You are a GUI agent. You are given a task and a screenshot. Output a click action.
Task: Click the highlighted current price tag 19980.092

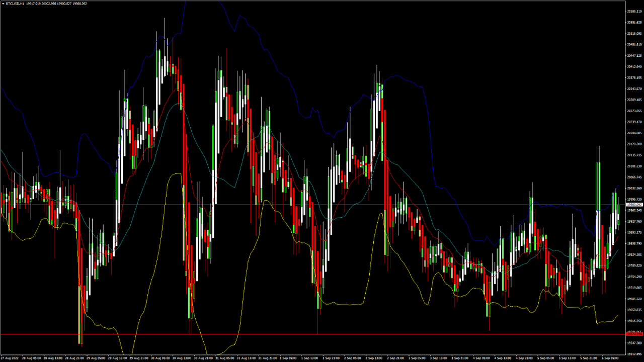(x=634, y=205)
